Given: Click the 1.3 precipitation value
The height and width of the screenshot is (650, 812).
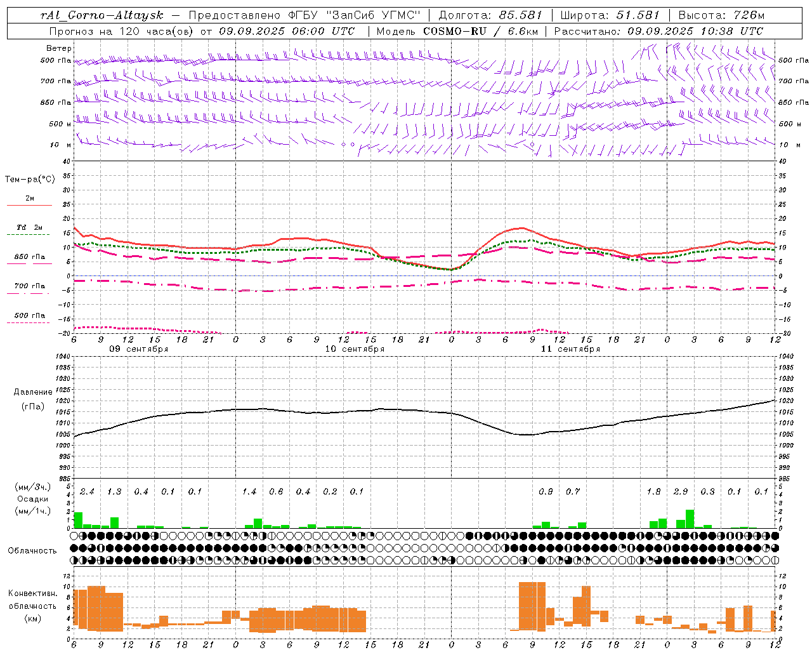Looking at the screenshot, I should (x=114, y=492).
